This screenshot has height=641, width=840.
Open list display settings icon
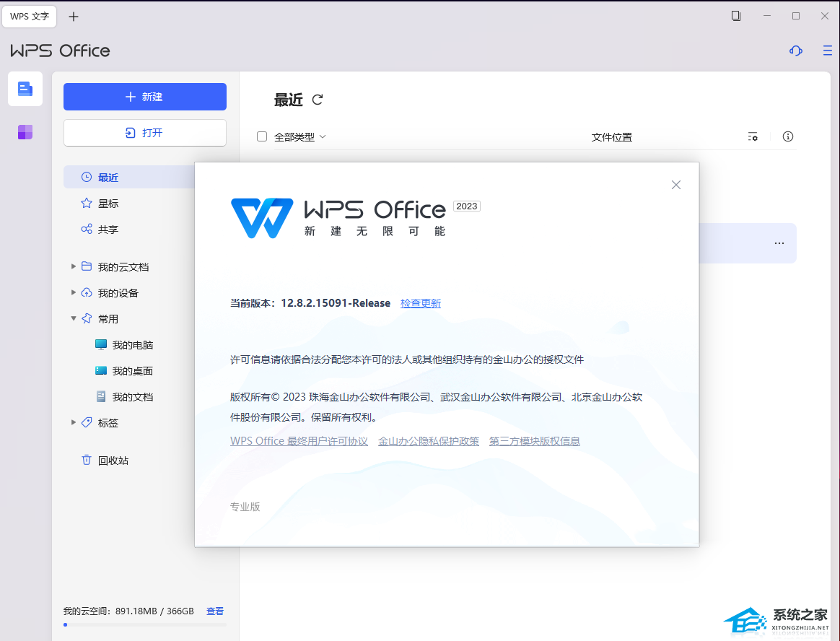click(x=753, y=136)
